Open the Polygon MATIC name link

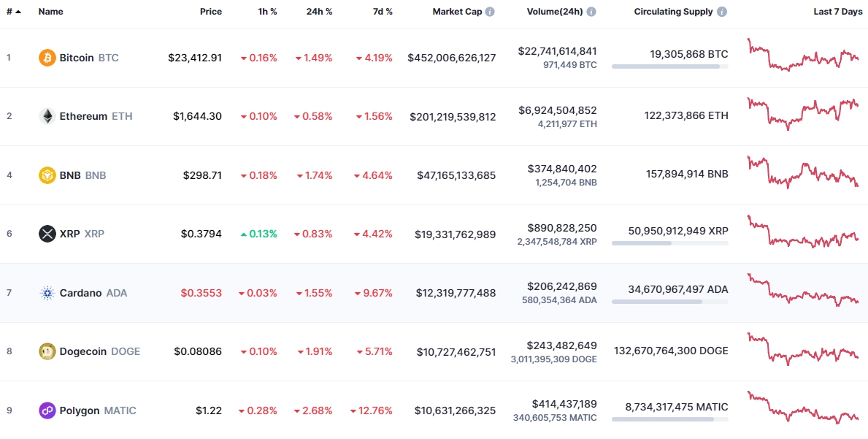(x=80, y=411)
